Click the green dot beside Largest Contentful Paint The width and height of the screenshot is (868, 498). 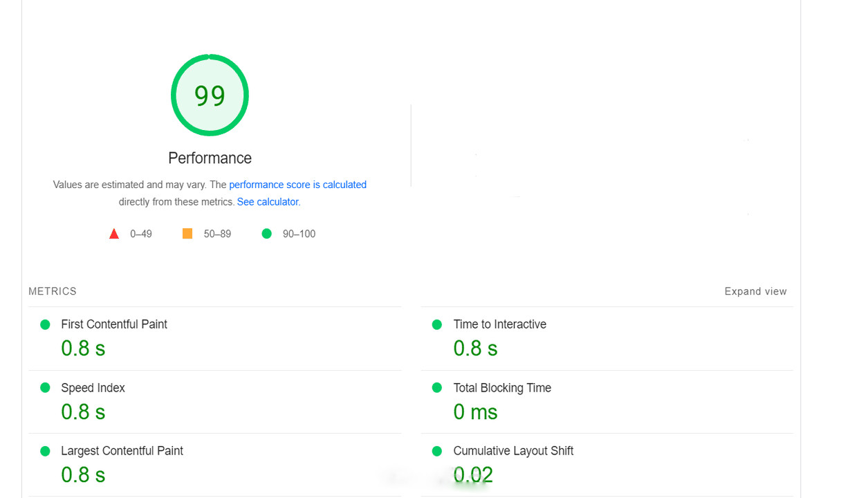click(x=45, y=451)
